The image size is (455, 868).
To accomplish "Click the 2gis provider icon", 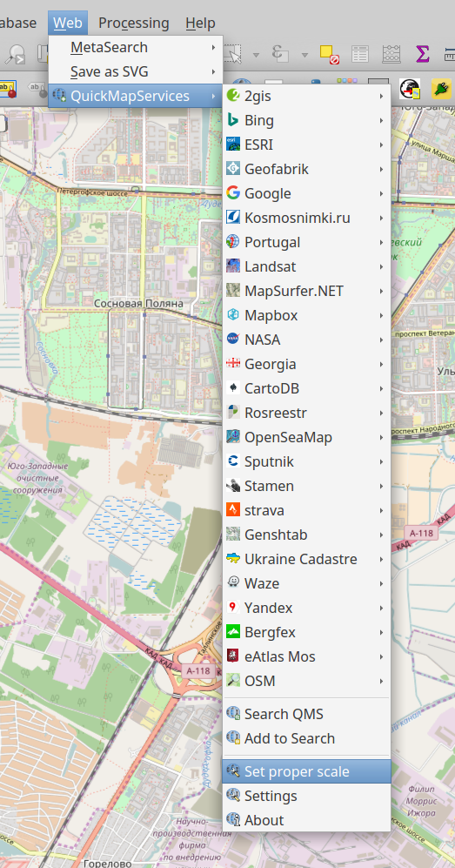I will pos(233,96).
